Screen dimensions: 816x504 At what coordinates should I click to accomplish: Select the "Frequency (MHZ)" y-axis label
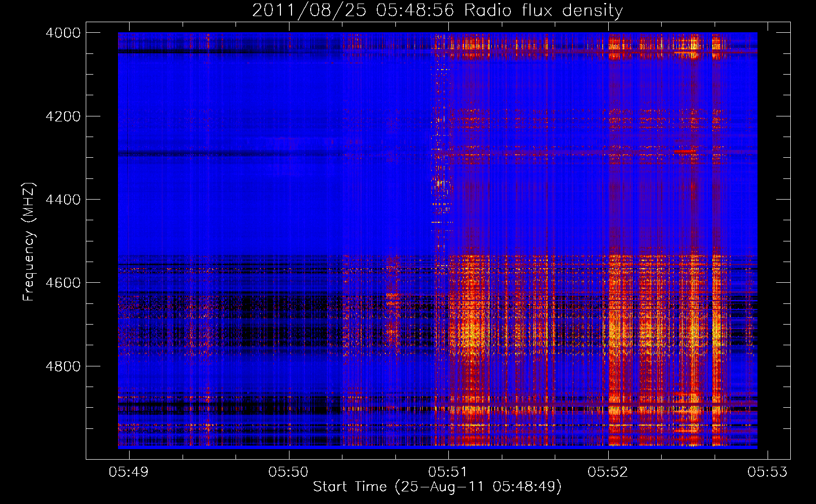point(29,241)
